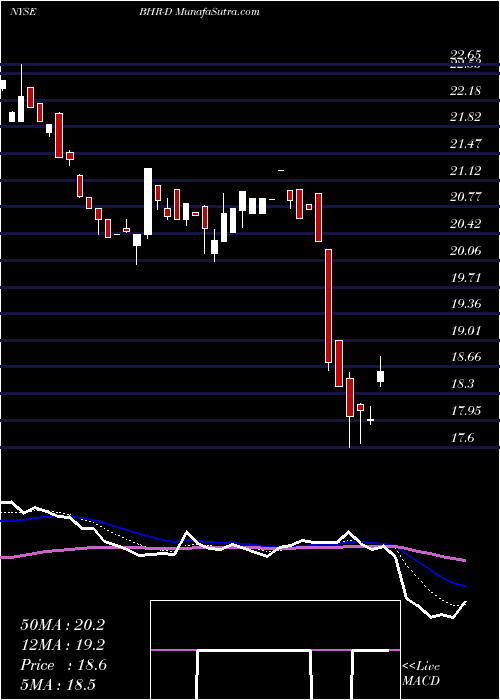
Task: Select the 21.82 price level label
Action: click(x=466, y=117)
